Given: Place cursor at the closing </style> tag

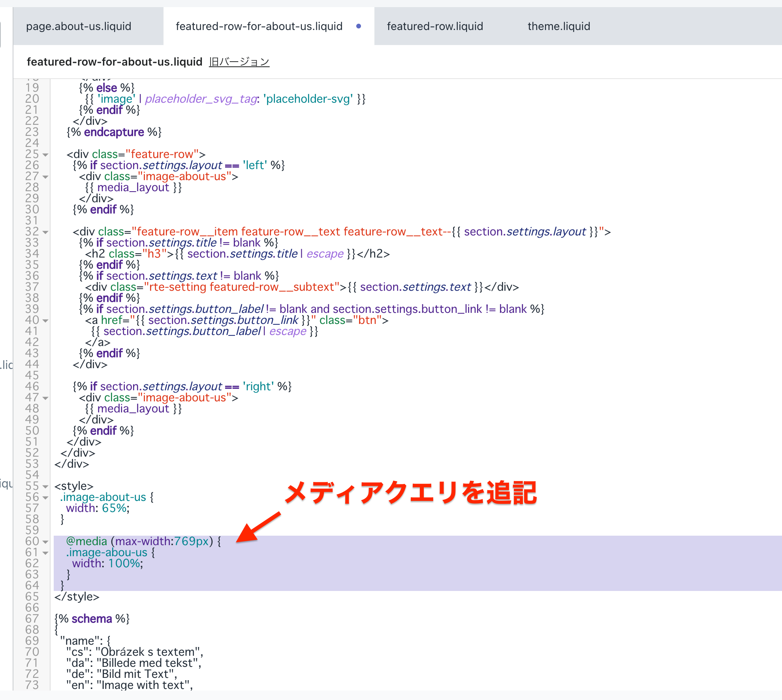Looking at the screenshot, I should (77, 597).
